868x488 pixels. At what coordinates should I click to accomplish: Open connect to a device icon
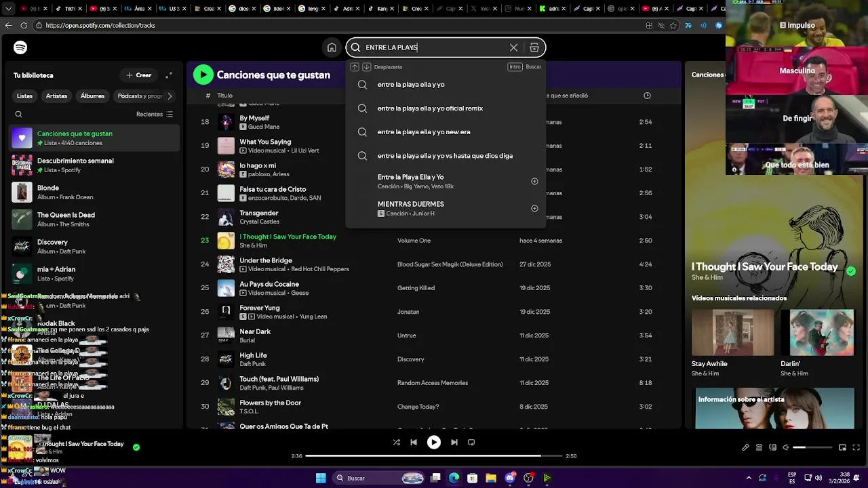coord(772,447)
